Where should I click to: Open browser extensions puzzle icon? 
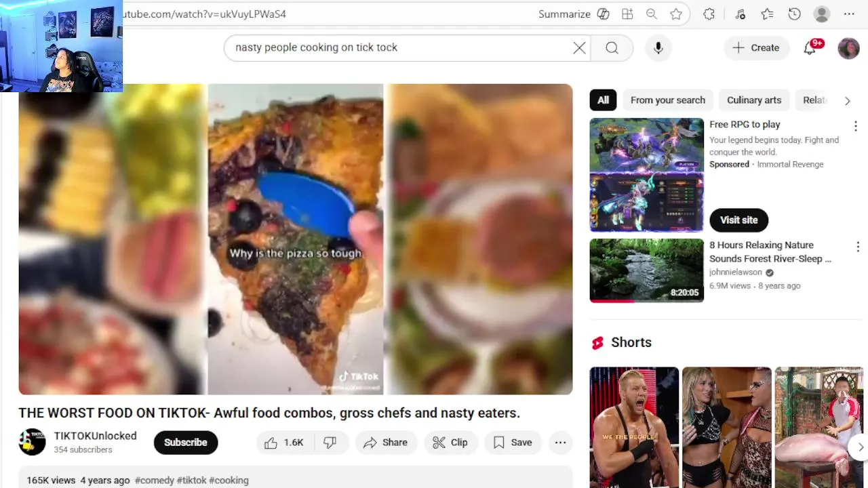[x=709, y=14]
